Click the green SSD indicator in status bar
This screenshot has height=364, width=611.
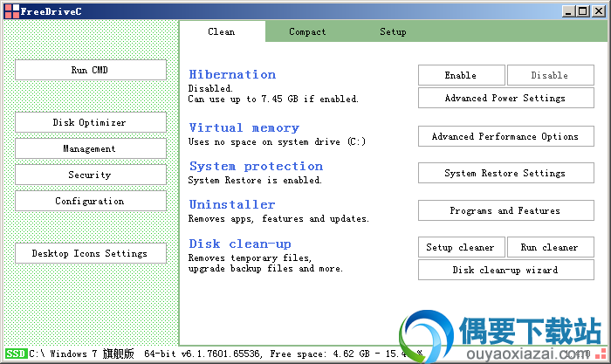tap(16, 354)
